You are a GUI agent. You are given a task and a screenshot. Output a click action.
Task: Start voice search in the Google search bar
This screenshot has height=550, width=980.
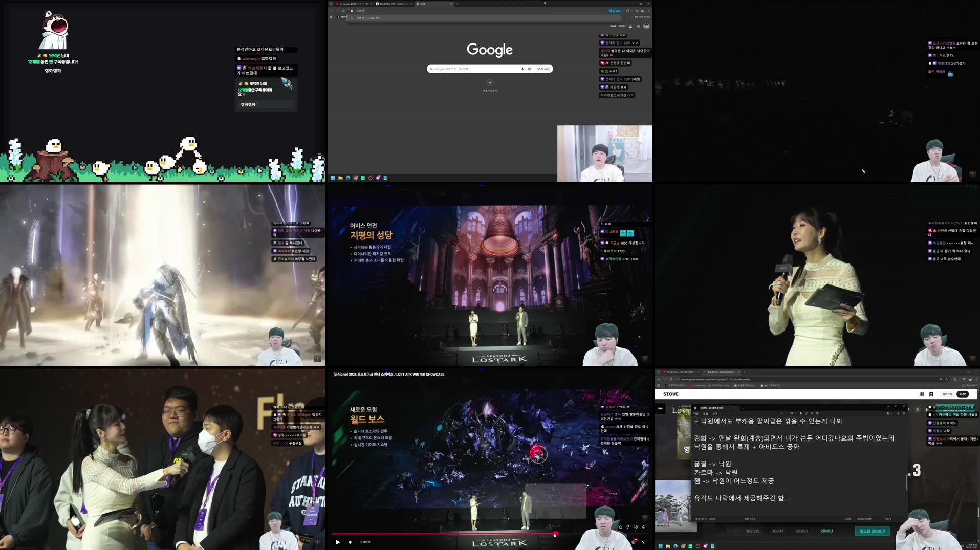522,69
